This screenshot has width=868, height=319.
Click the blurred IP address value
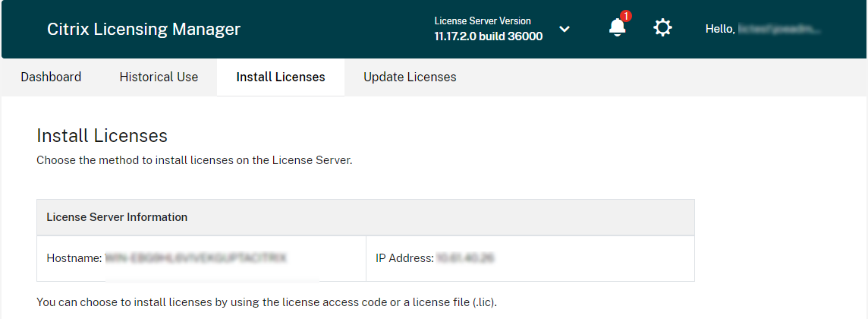tap(465, 258)
